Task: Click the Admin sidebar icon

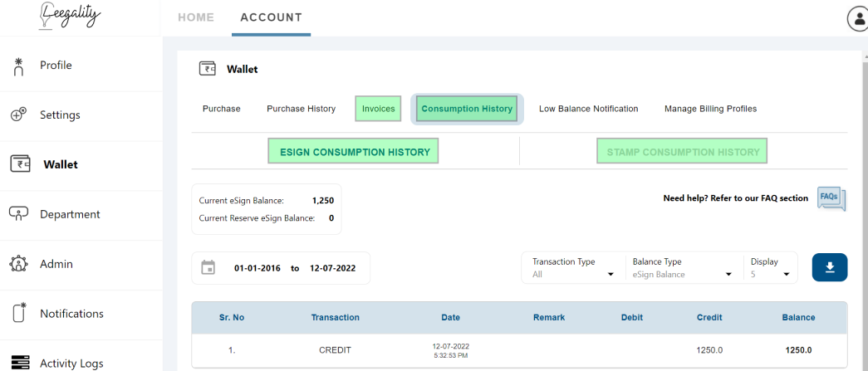Action: [x=19, y=264]
